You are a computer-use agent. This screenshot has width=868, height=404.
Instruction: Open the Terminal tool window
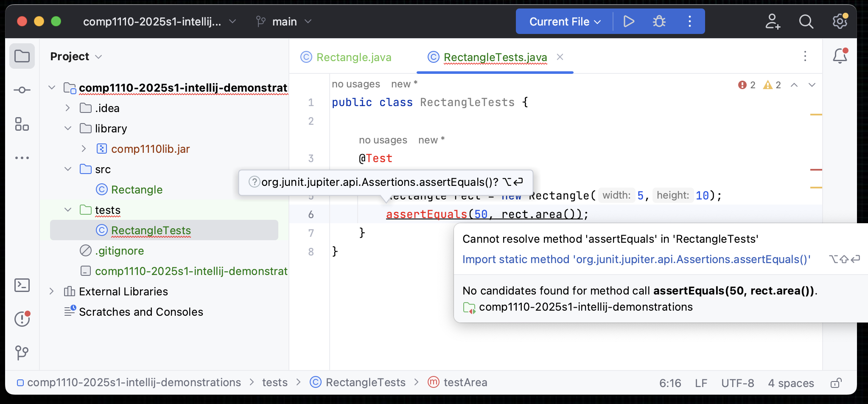[x=22, y=285]
